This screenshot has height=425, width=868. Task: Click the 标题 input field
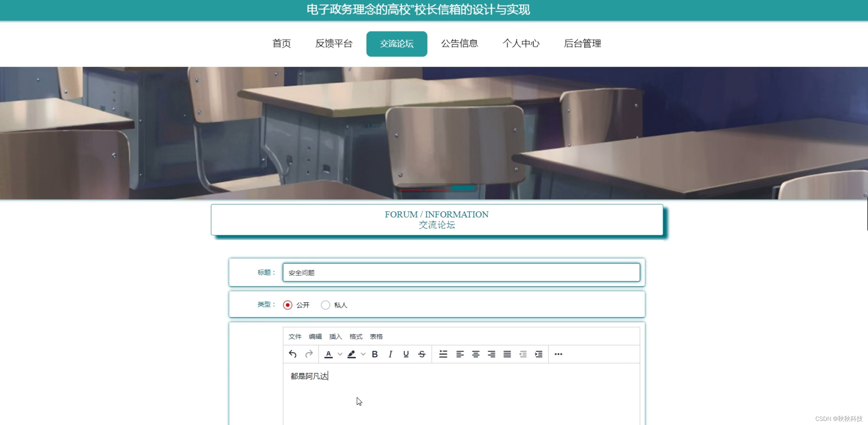click(461, 273)
